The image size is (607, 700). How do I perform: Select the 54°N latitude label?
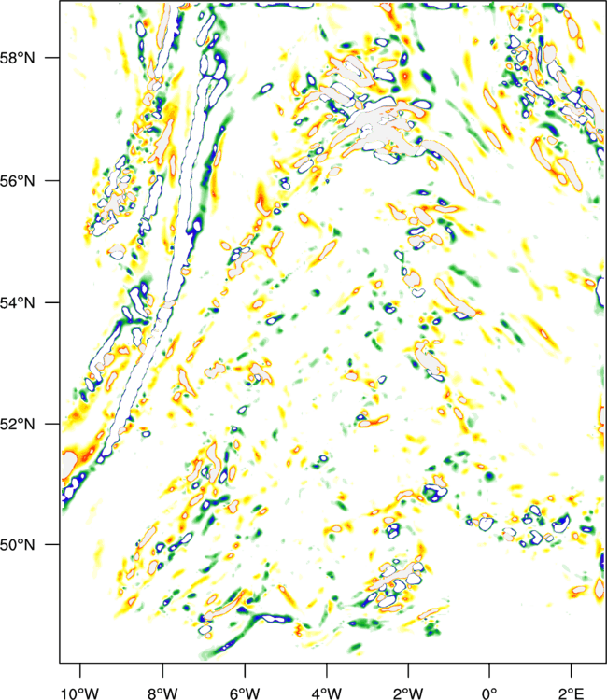pos(18,302)
